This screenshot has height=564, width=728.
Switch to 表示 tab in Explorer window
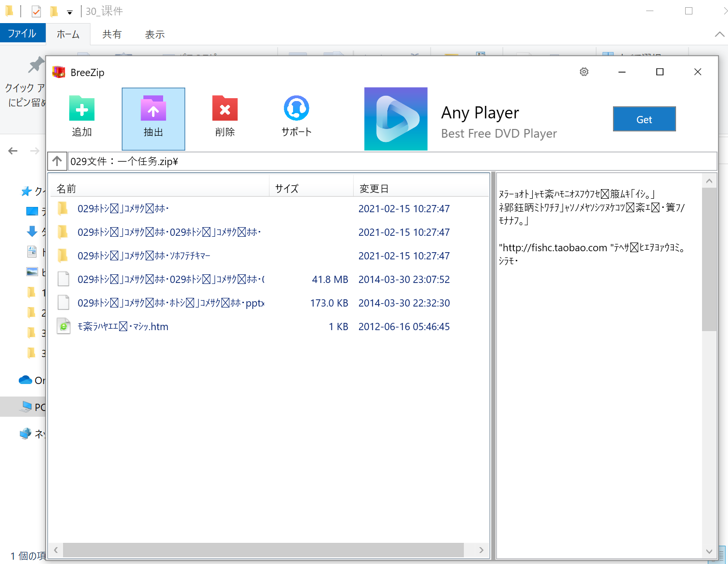(154, 34)
